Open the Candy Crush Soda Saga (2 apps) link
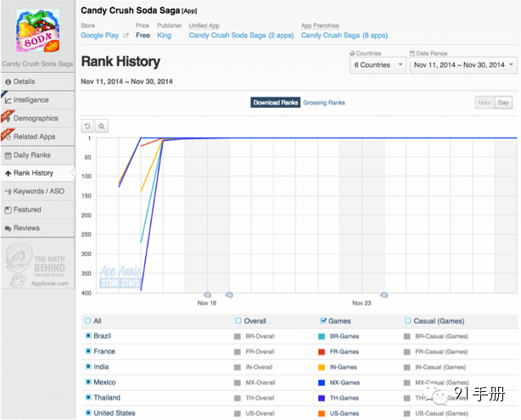This screenshot has width=521, height=420. (241, 36)
